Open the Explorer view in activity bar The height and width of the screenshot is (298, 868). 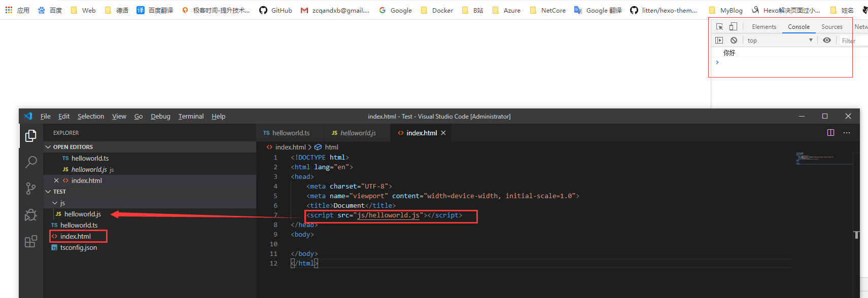tap(31, 136)
